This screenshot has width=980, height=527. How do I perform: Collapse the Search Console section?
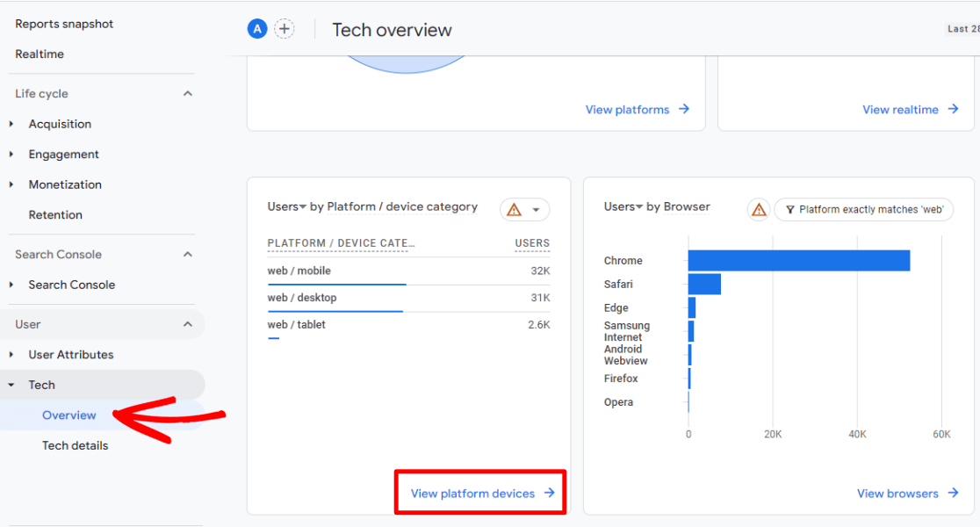(x=187, y=254)
